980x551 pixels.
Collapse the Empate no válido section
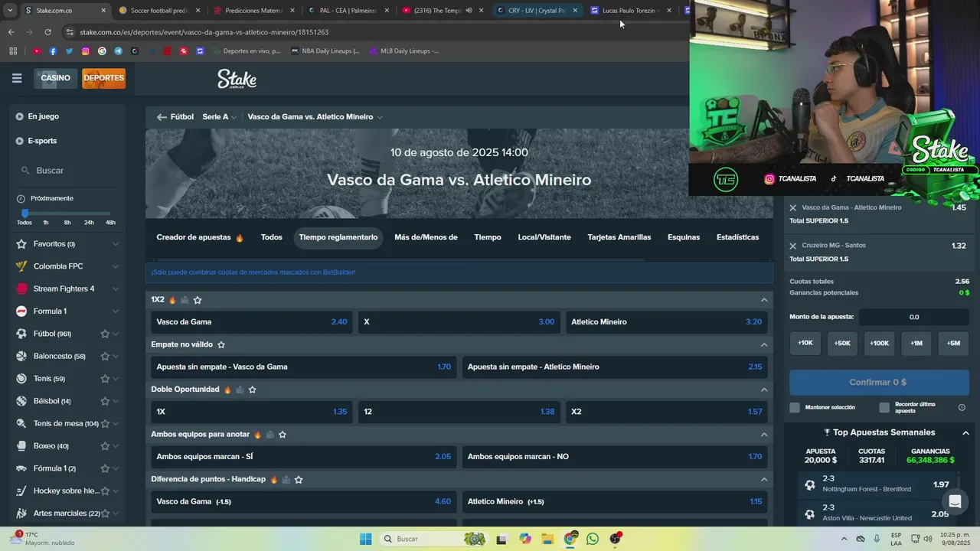[x=764, y=345]
